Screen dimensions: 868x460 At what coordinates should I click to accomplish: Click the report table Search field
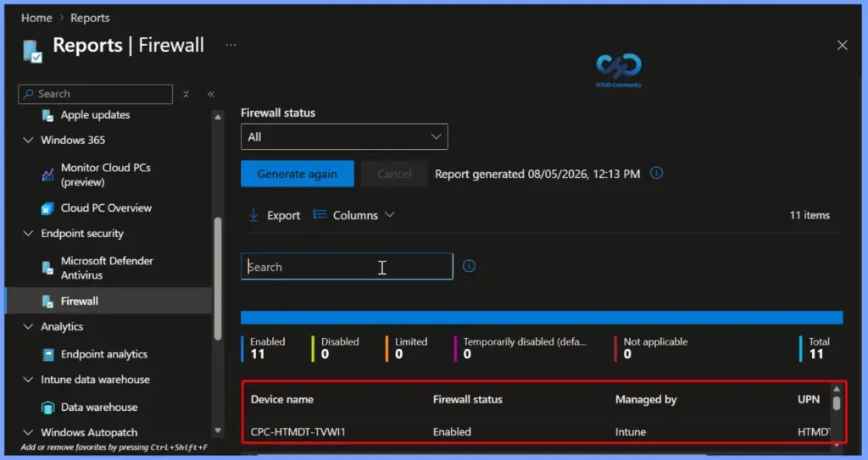click(347, 266)
